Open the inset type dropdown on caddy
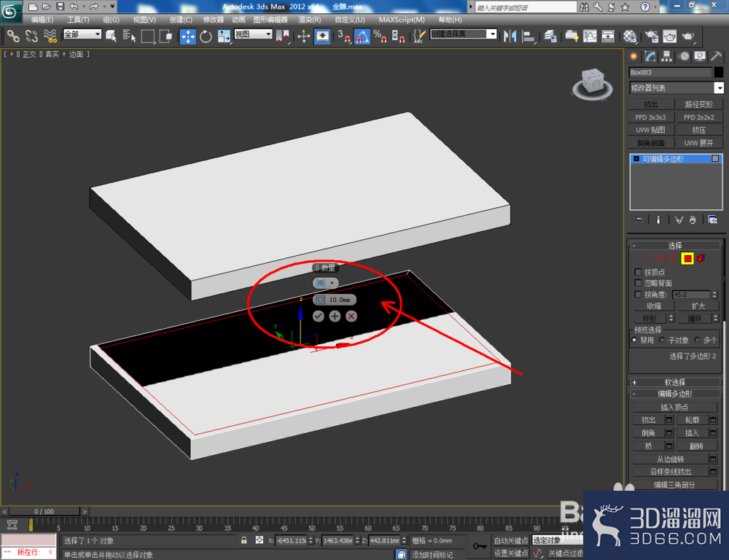Viewport: 729px width, 560px height. click(x=325, y=283)
